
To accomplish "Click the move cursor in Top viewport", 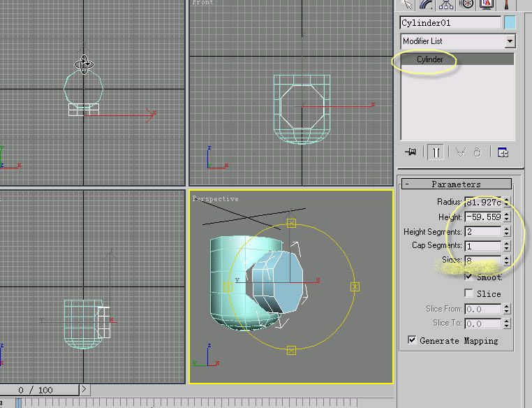I will click(x=84, y=64).
